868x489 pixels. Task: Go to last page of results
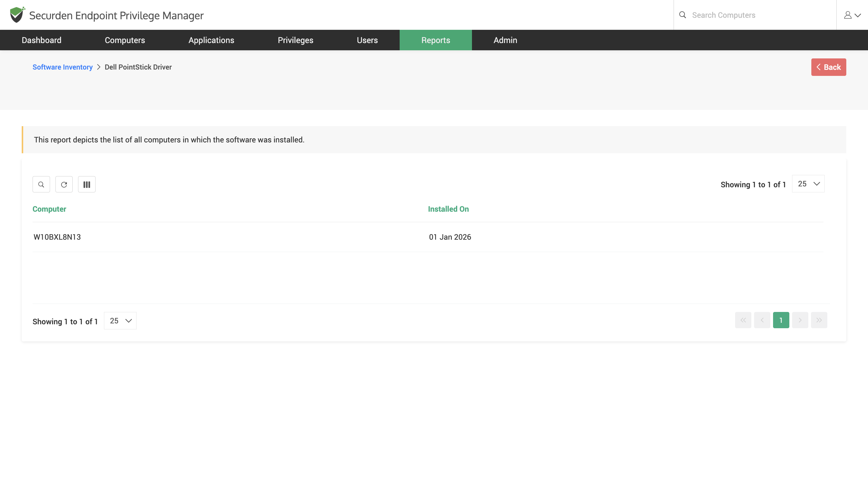(x=819, y=320)
